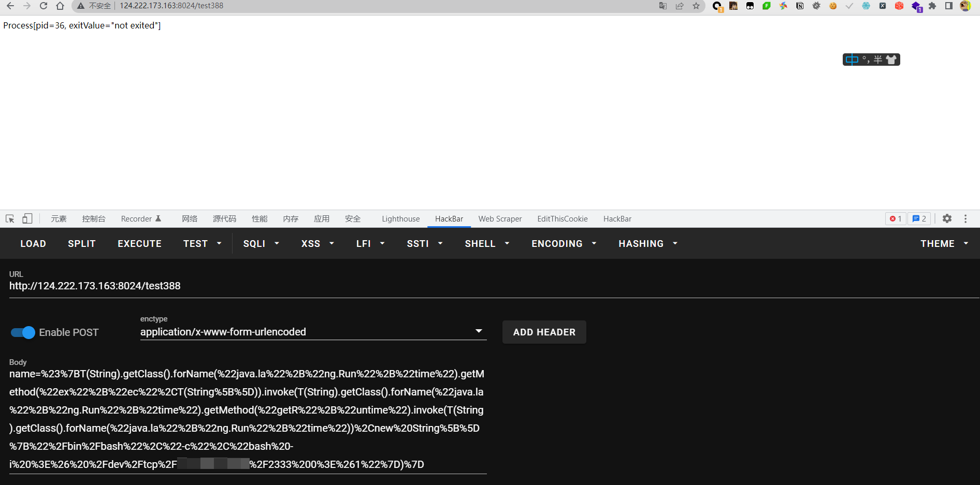Click the IME half-width 半 toggle

878,60
